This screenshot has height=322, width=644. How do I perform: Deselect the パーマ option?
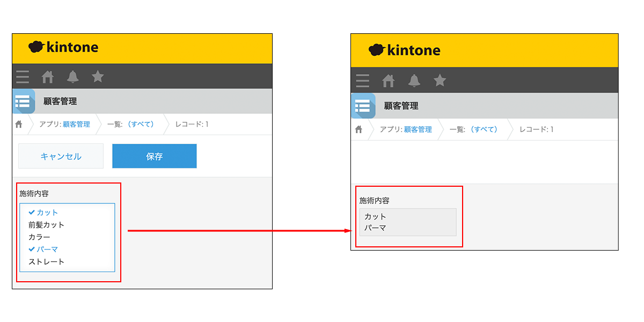(45, 249)
